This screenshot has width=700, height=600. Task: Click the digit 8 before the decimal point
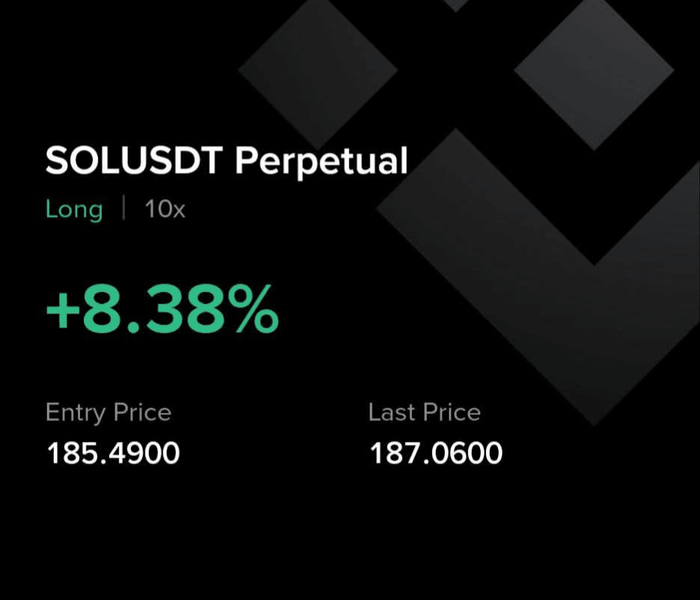[103, 310]
